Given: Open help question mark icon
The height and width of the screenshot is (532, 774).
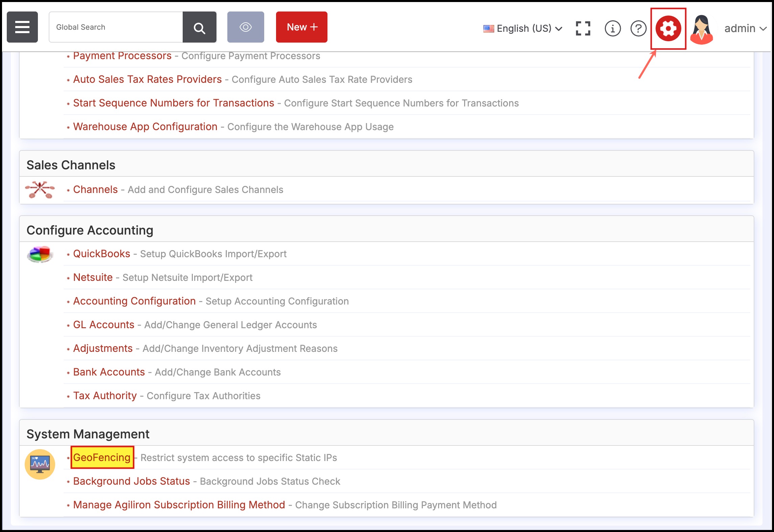Looking at the screenshot, I should pyautogui.click(x=638, y=28).
